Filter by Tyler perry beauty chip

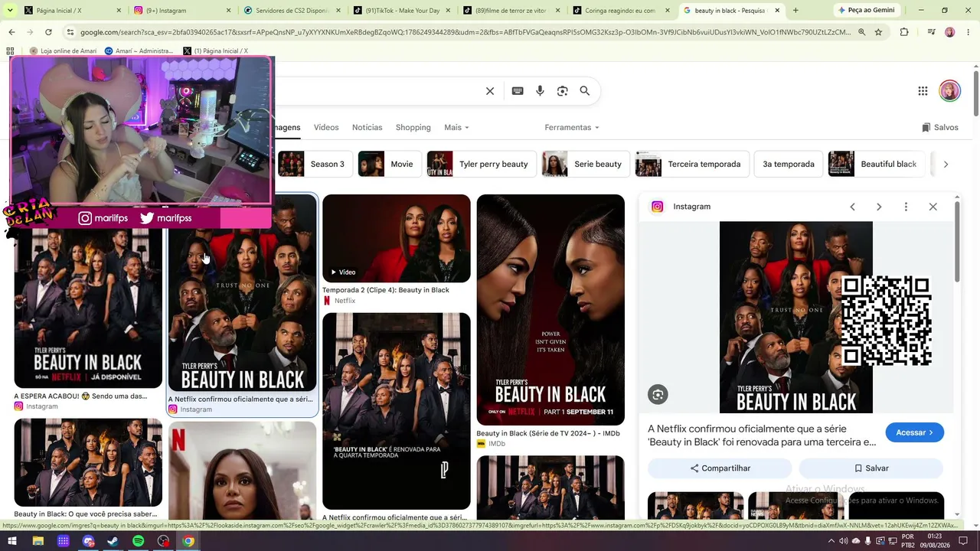click(x=482, y=164)
